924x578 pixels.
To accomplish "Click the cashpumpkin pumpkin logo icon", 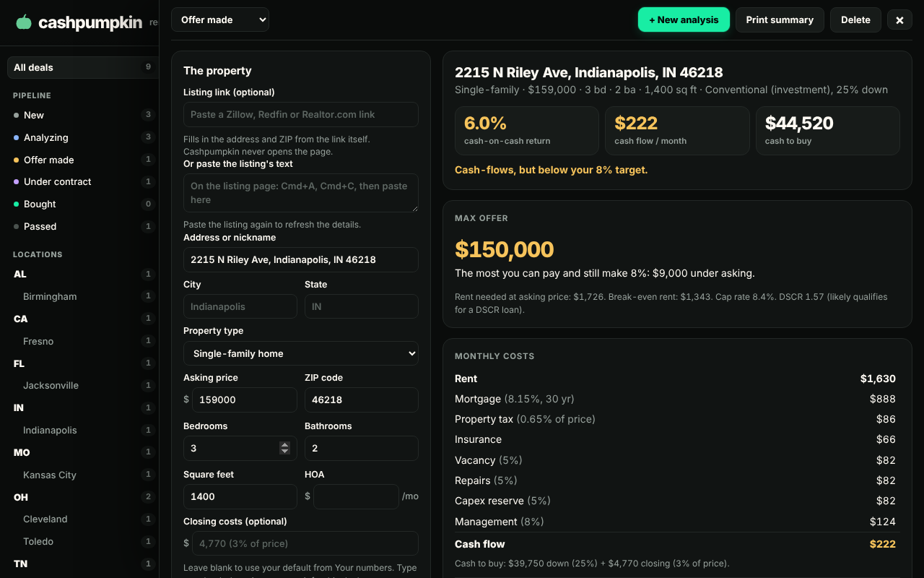I will pyautogui.click(x=24, y=22).
